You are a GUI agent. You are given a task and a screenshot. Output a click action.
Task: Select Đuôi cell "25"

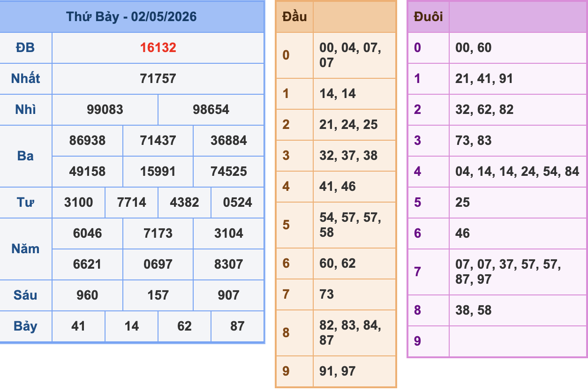click(518, 203)
